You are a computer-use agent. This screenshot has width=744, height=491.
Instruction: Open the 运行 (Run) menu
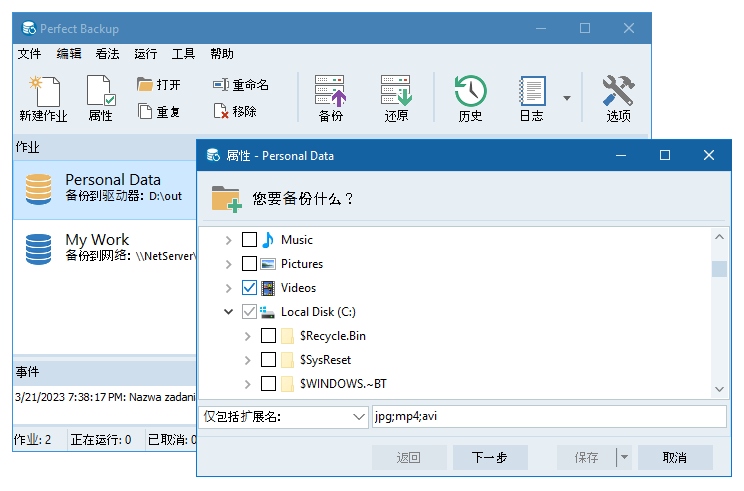pos(146,54)
